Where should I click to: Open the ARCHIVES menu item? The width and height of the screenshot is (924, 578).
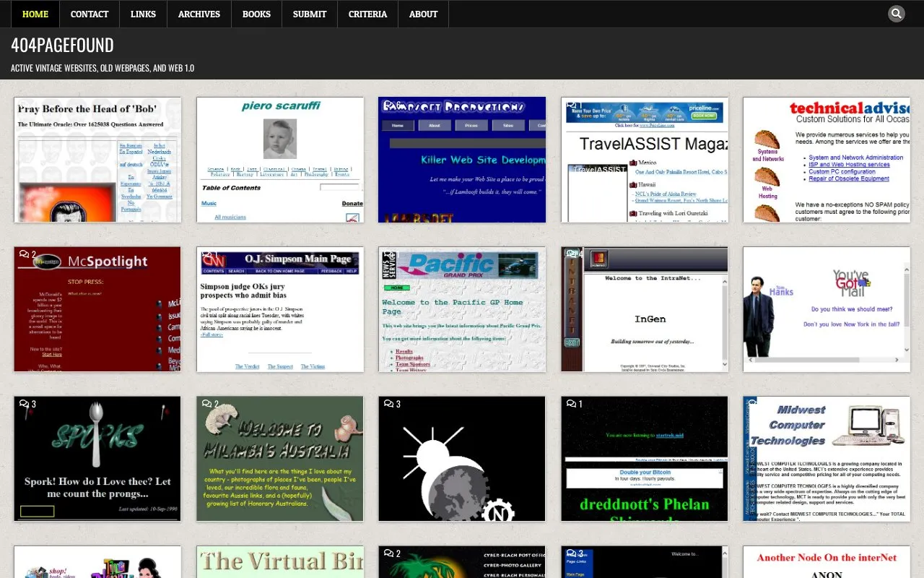199,14
